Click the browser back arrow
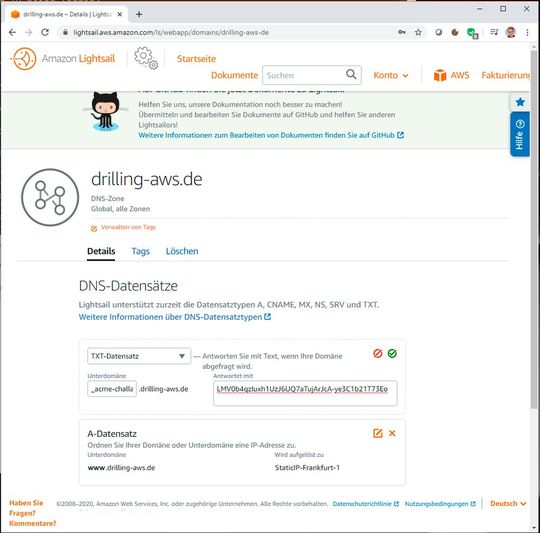Screen dimensions: 540x533 pyautogui.click(x=12, y=32)
